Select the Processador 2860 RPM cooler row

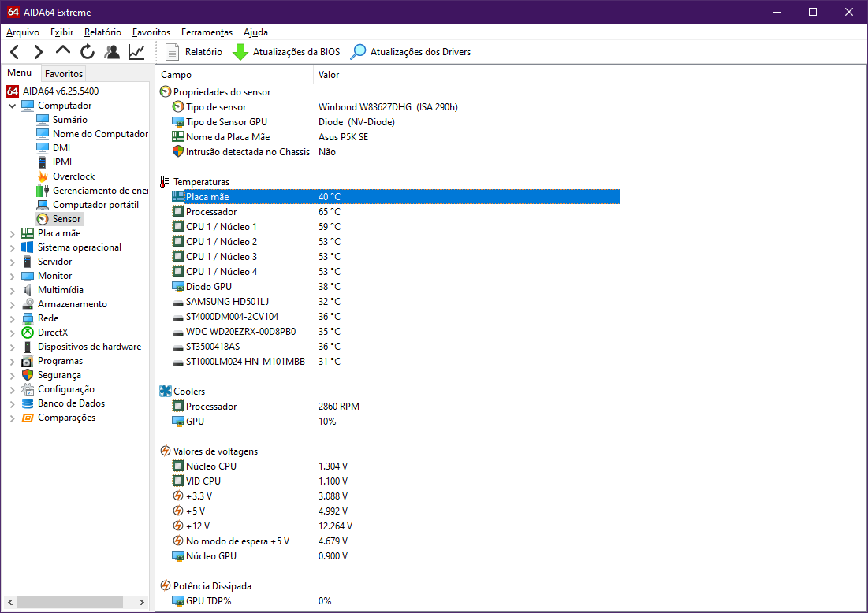coord(395,406)
